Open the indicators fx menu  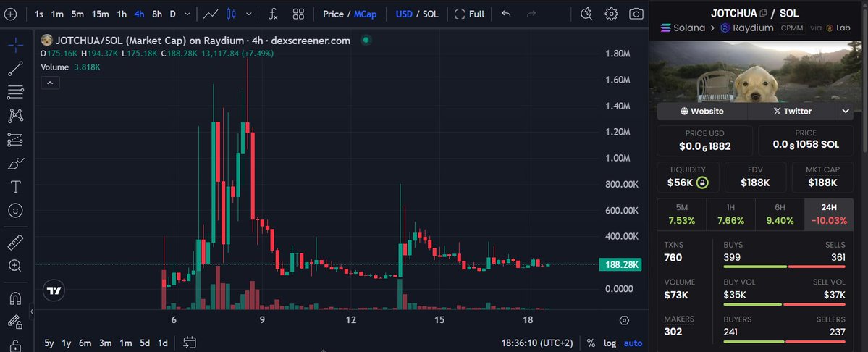(x=273, y=14)
